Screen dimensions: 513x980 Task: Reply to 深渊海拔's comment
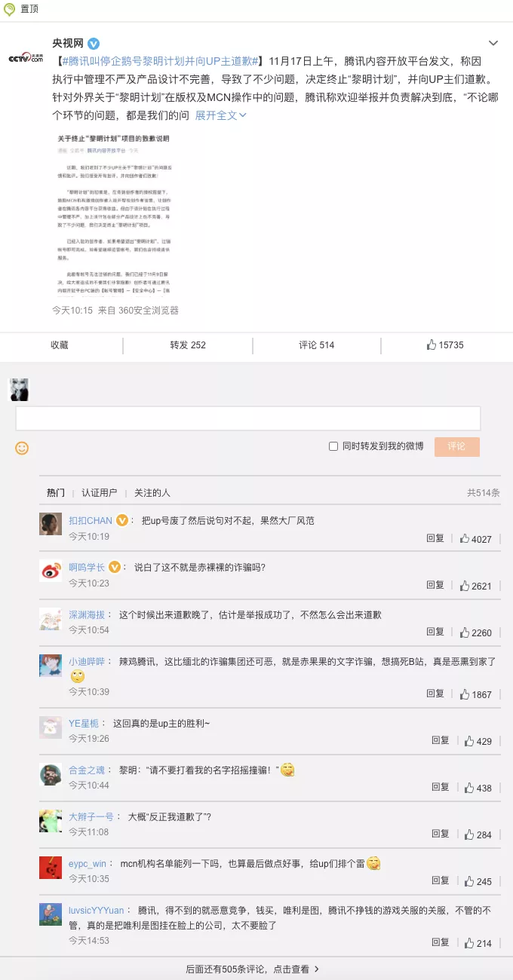[435, 632]
